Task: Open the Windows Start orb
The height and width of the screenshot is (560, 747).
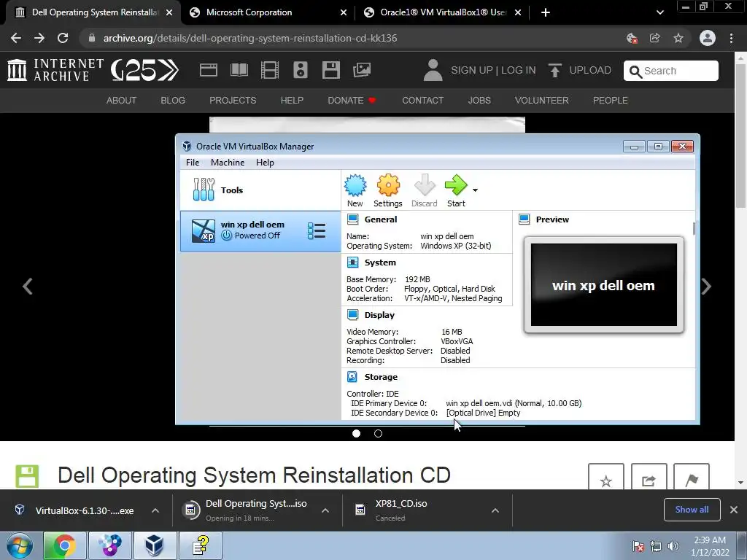Action: coord(19,545)
